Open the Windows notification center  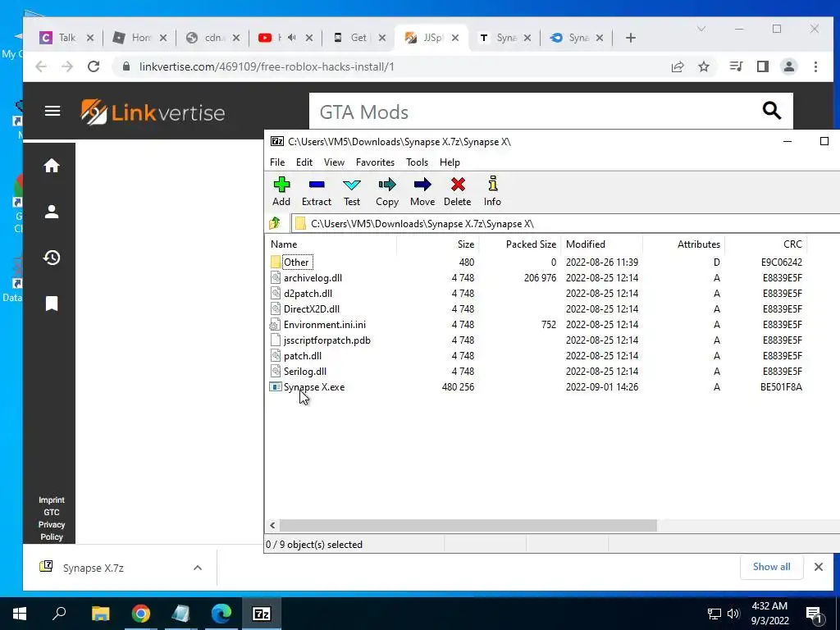tap(813, 614)
